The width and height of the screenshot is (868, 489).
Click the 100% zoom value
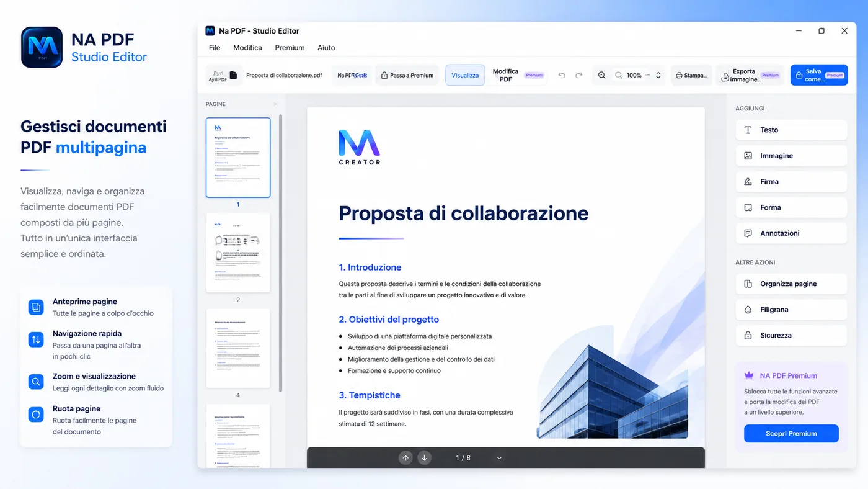tap(634, 75)
